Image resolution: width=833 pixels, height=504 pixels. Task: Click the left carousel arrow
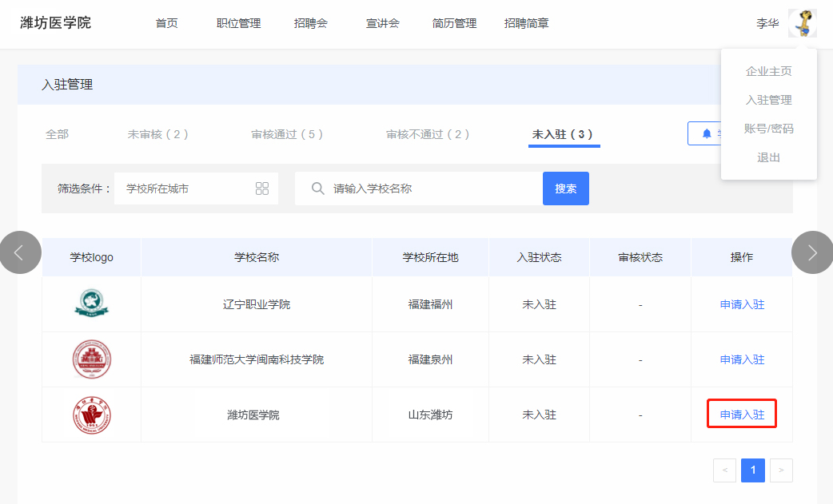click(x=19, y=252)
